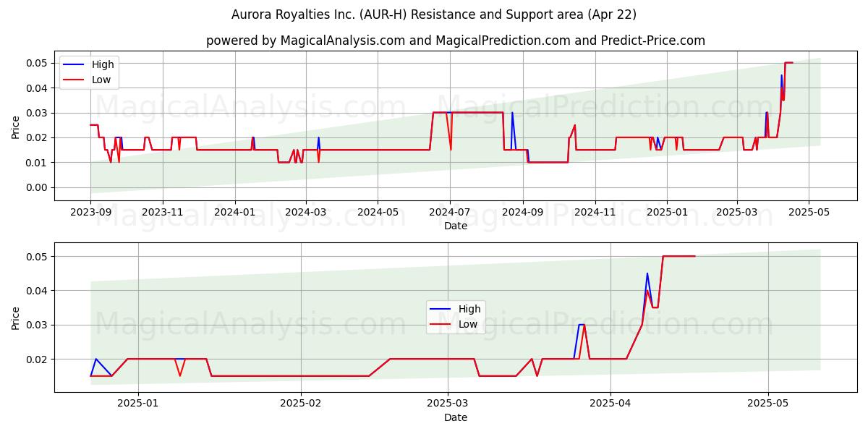This screenshot has height=434, width=868.
Task: Click the '0.00' price tick label
Action: [36, 187]
